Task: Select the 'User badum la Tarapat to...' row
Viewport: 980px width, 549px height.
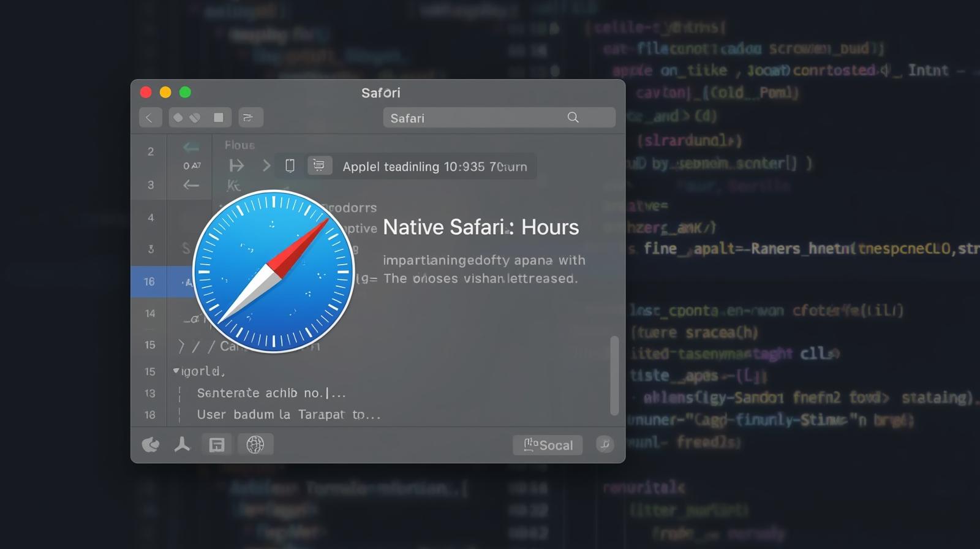Action: coord(288,415)
